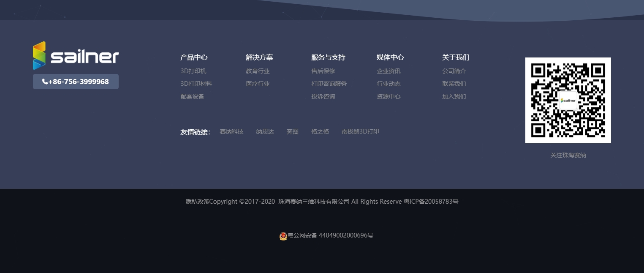This screenshot has height=273, width=644.
Task: Open the 3D打印材料 page
Action: (x=196, y=84)
